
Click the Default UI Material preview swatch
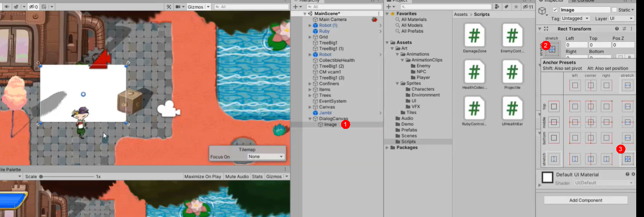[x=547, y=178]
